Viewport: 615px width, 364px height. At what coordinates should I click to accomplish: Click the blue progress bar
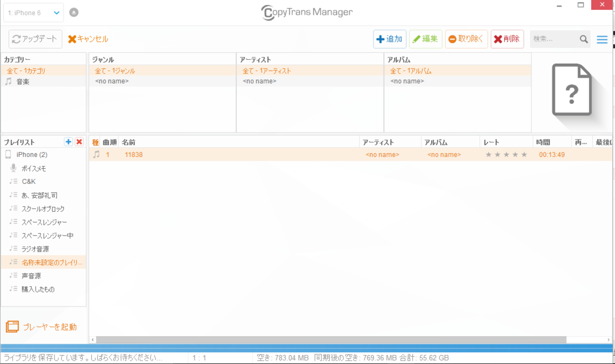307,348
